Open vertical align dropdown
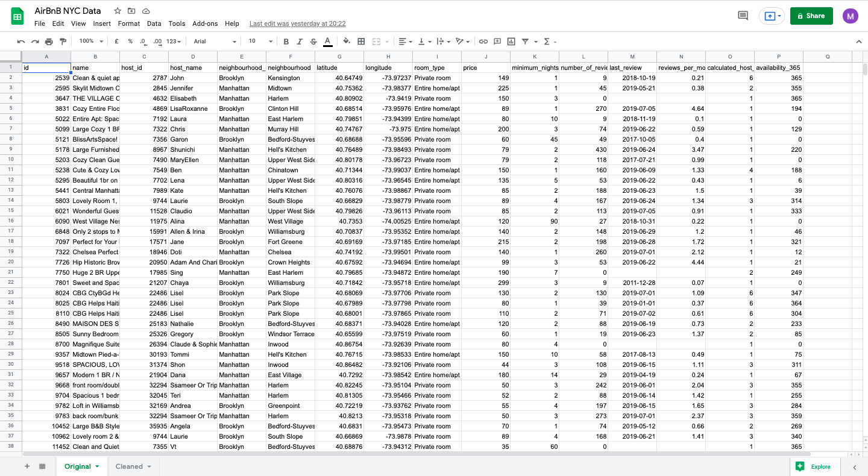Viewport: 868px width, 476px height. click(425, 42)
